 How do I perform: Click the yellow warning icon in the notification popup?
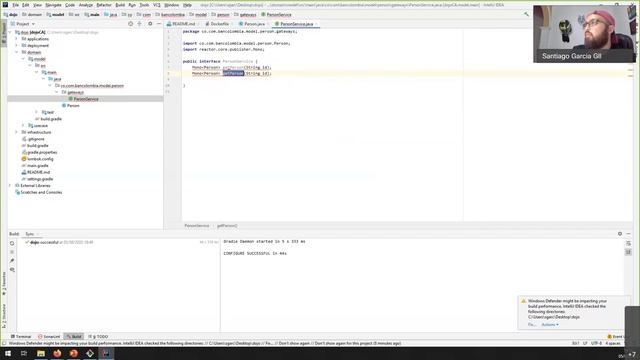tap(523, 301)
